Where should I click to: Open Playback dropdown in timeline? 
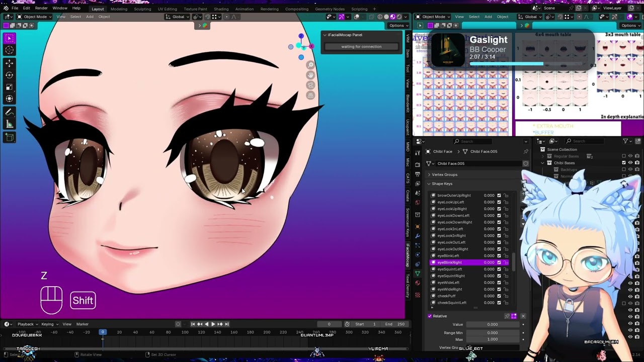coord(27,324)
